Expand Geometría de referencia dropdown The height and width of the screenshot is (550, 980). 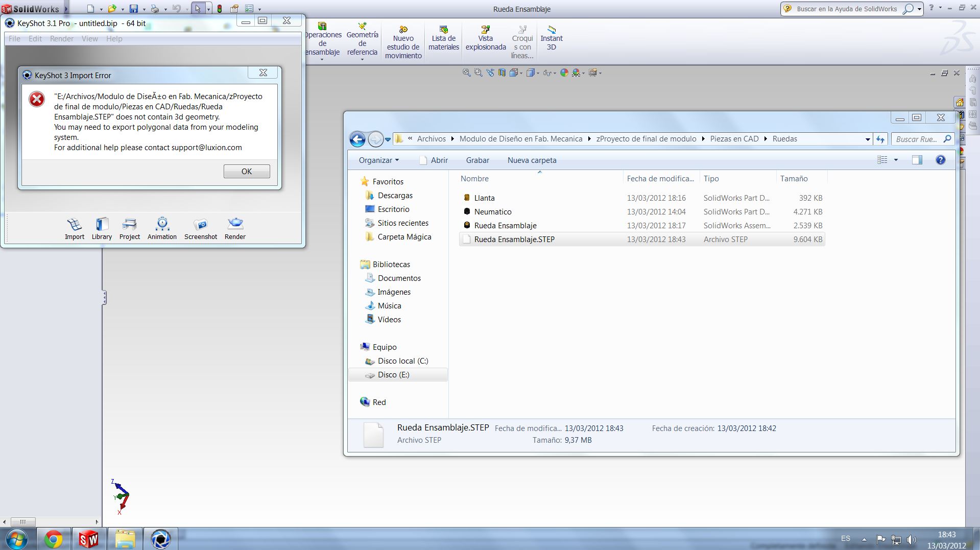point(362,60)
